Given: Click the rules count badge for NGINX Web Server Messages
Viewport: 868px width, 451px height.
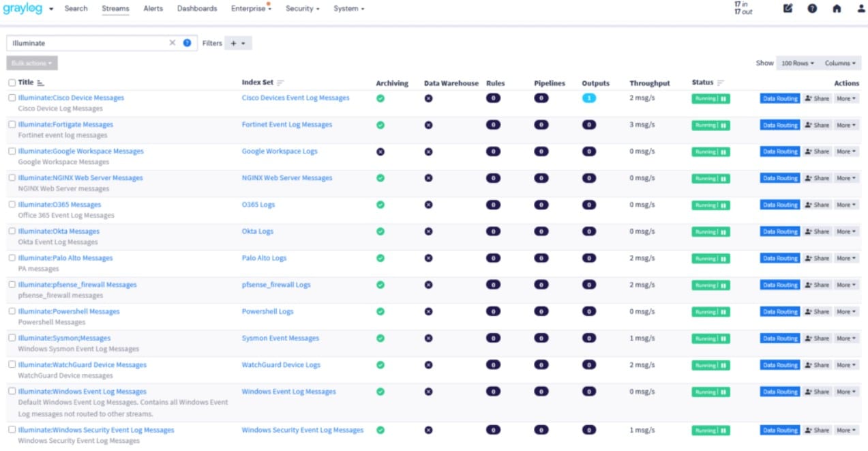Looking at the screenshot, I should click(494, 178).
